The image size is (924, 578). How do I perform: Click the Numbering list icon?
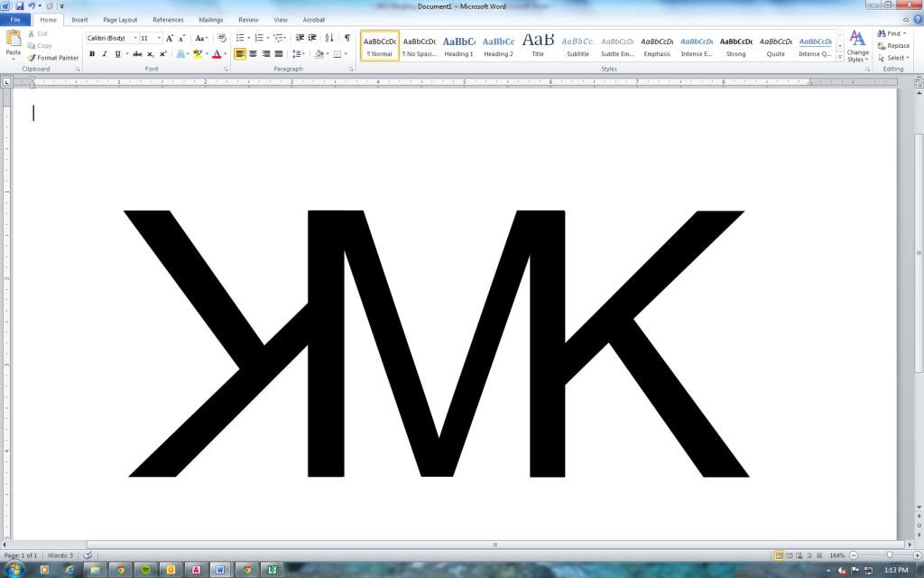pos(259,38)
